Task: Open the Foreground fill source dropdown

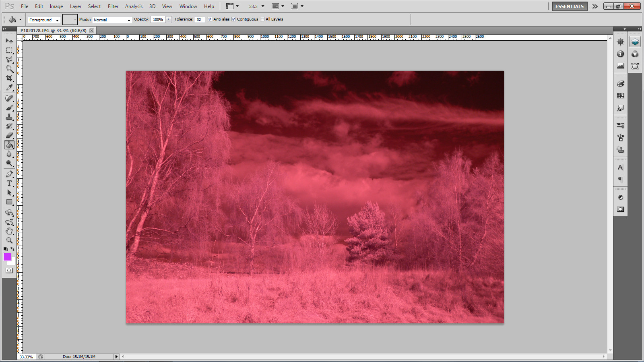Action: tap(44, 20)
